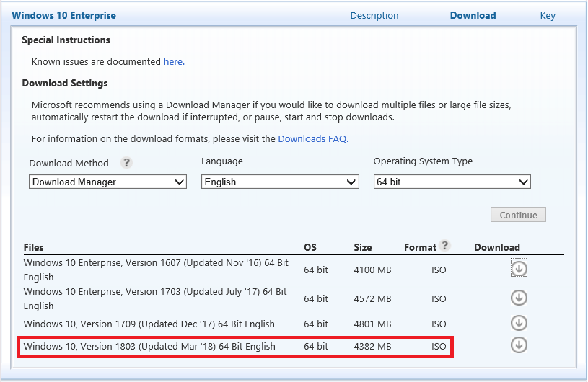Switch to the Key tab

(x=548, y=16)
